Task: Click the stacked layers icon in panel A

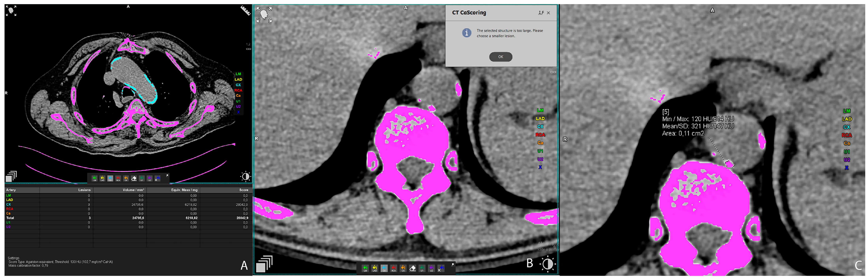Action: [x=11, y=176]
